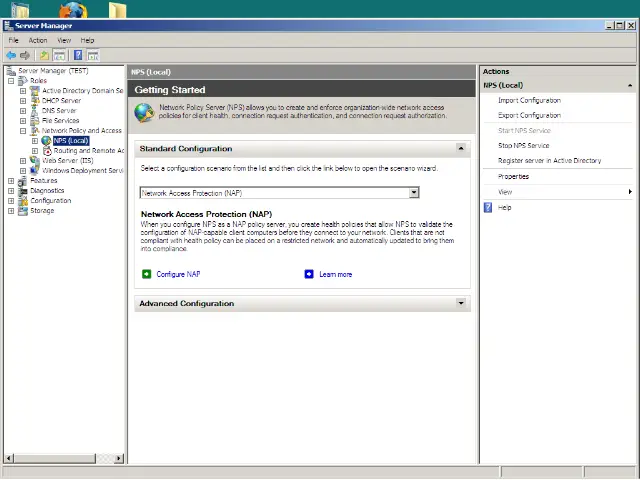640x480 pixels.
Task: Open Firefox from the desktop
Action: pyautogui.click(x=73, y=10)
